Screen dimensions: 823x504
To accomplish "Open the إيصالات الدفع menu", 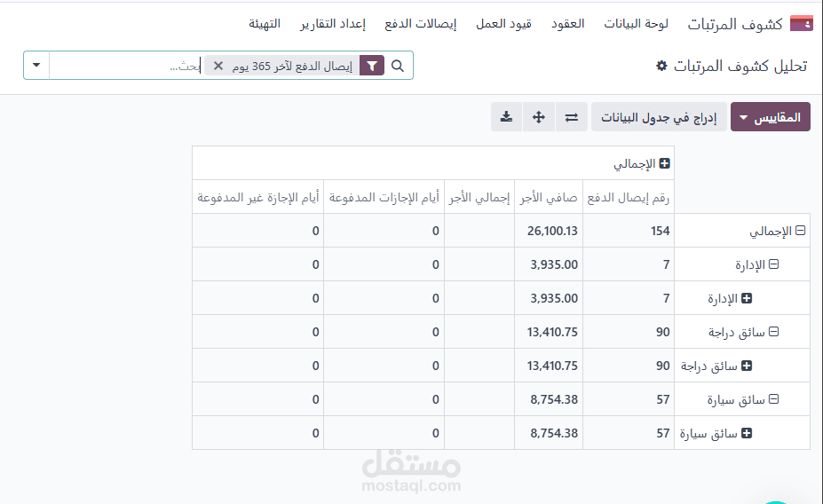I will 421,24.
